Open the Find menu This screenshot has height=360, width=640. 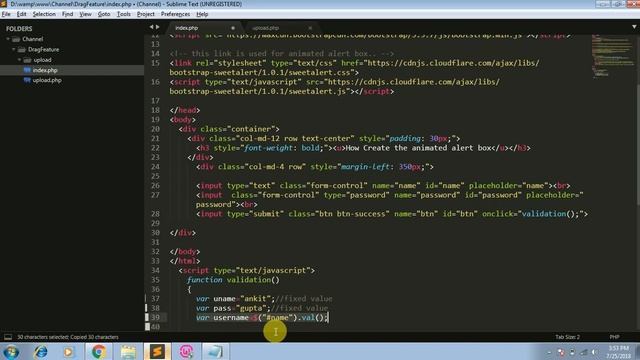67,14
